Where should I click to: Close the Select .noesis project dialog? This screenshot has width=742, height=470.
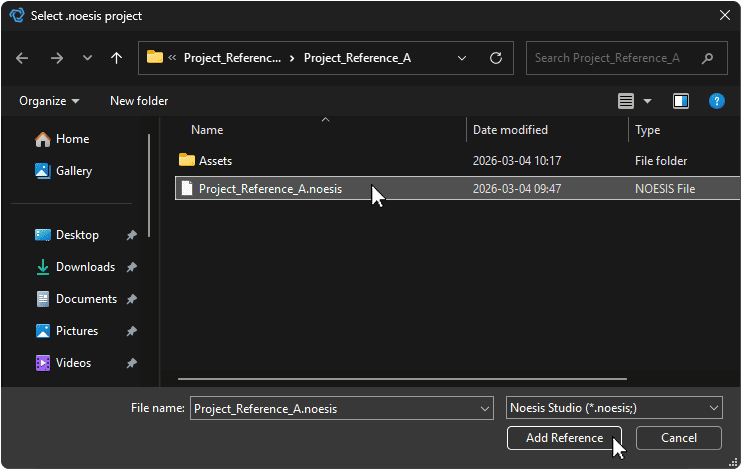724,15
